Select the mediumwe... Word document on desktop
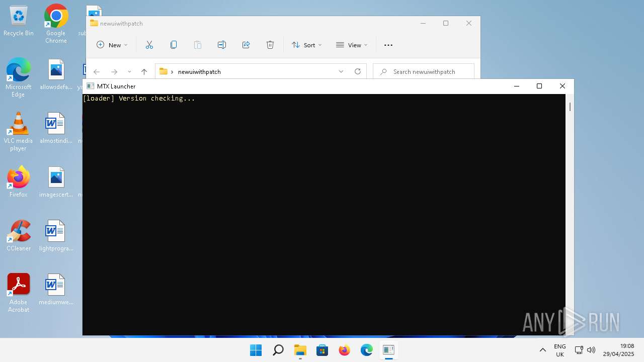The width and height of the screenshot is (644, 362). pyautogui.click(x=56, y=290)
